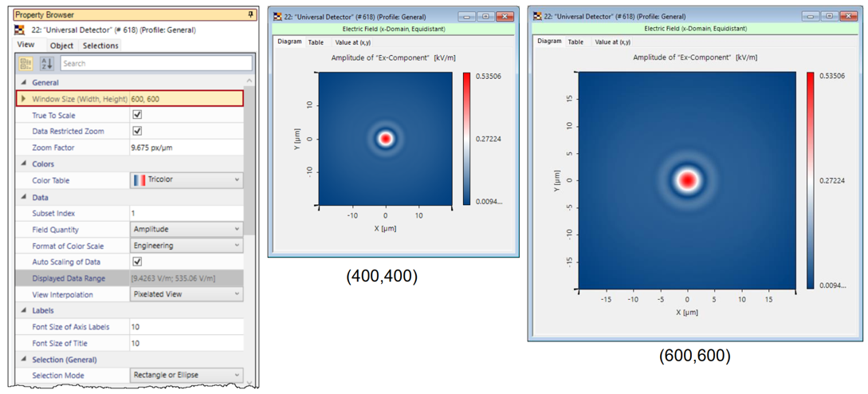868x394 pixels.
Task: Close the small detector window
Action: pyautogui.click(x=505, y=16)
